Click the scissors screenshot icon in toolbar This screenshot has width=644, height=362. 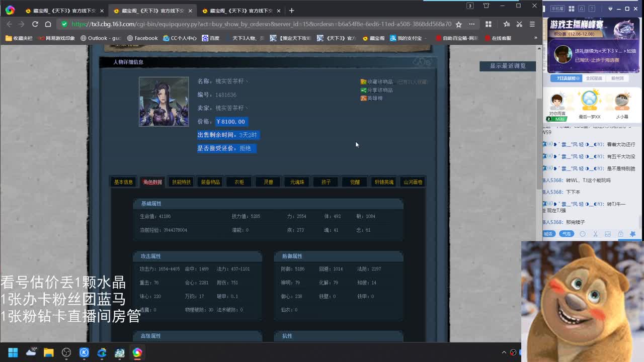pyautogui.click(x=519, y=24)
